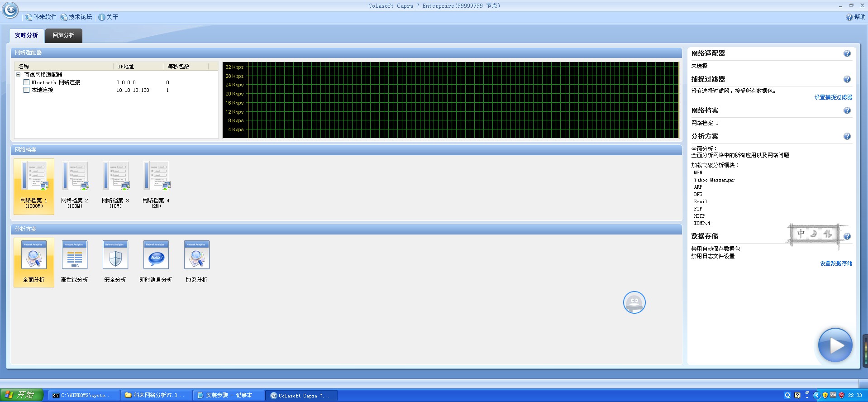Click the VMware tools tray icon
This screenshot has width=868, height=402.
click(x=833, y=395)
